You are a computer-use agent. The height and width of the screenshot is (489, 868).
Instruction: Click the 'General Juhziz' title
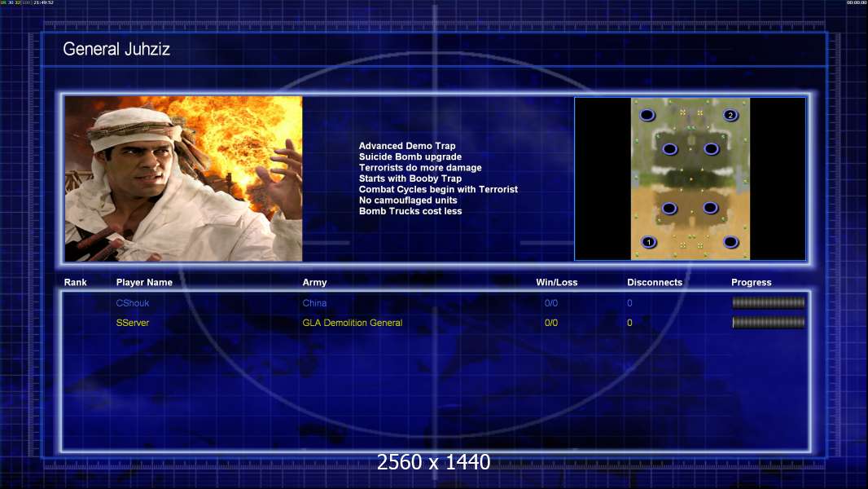pos(116,49)
